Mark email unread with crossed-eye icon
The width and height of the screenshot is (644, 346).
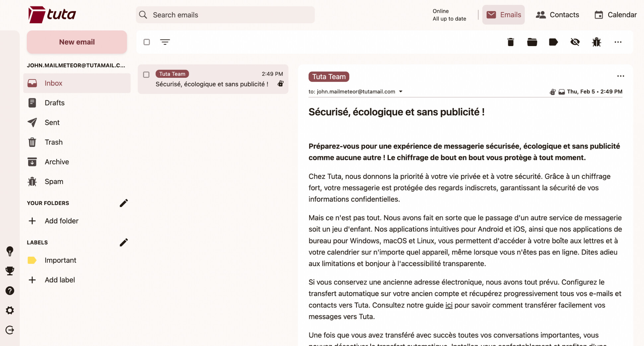pos(575,42)
